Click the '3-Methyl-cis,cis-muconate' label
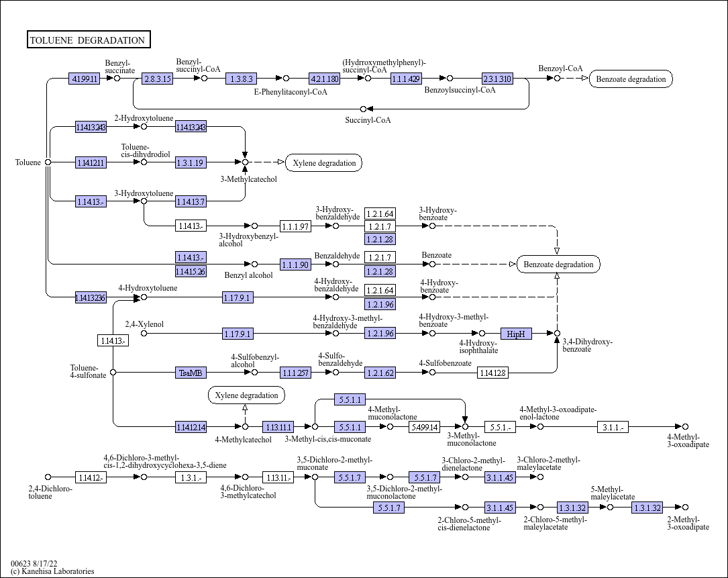The height and width of the screenshot is (578, 728). [328, 439]
